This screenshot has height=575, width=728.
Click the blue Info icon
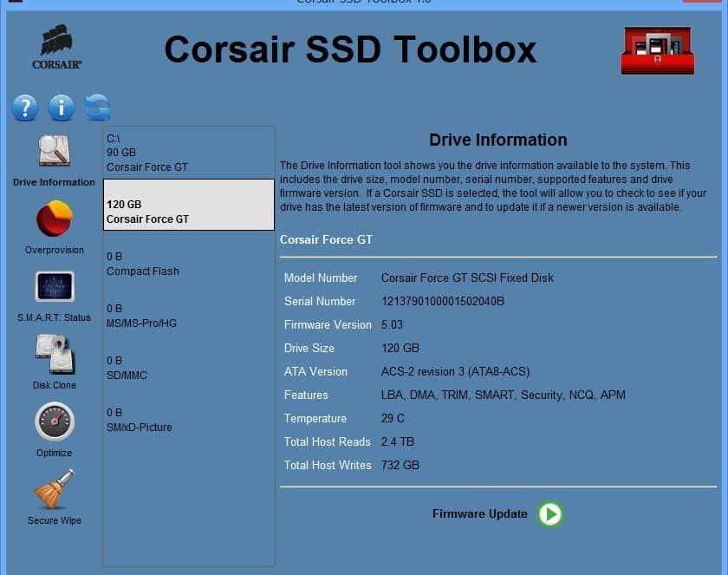[62, 108]
